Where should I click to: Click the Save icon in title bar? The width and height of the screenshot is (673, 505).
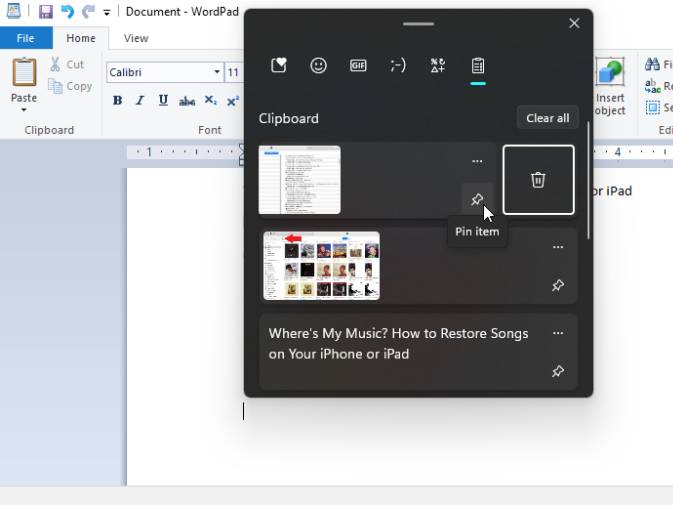(45, 12)
